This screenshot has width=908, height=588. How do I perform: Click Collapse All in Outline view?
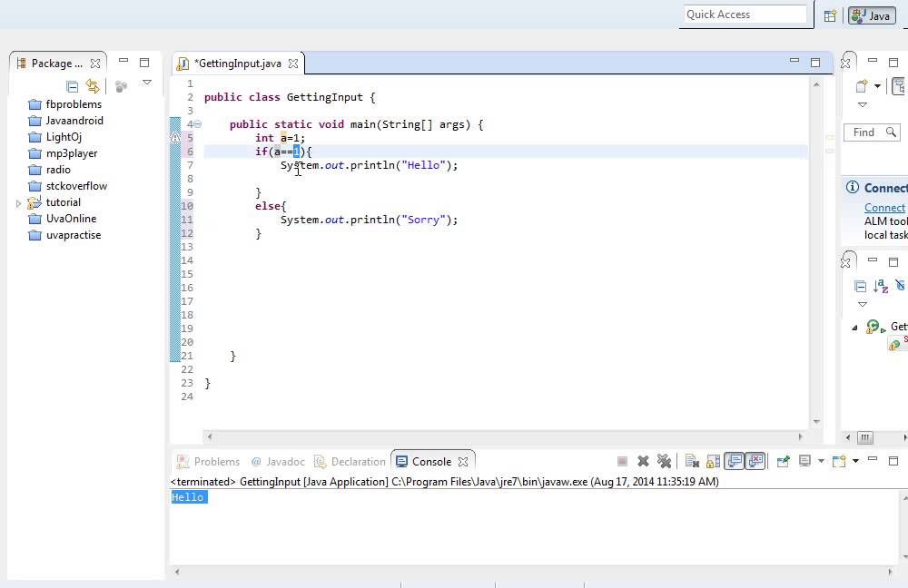(x=861, y=287)
